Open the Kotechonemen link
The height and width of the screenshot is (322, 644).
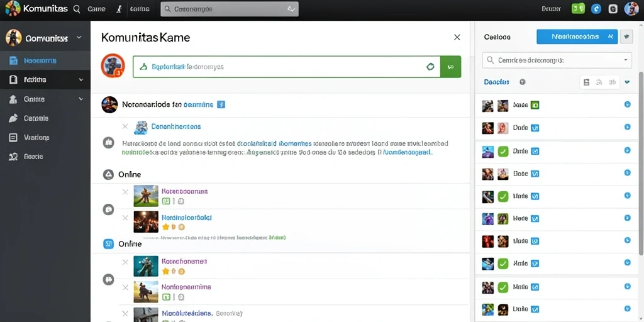184,261
